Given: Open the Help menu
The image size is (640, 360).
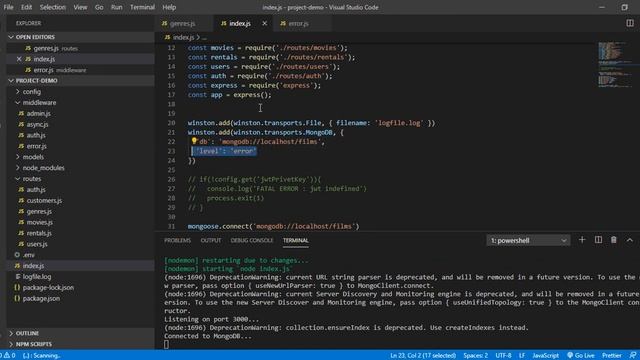Looking at the screenshot, I should (x=169, y=7).
